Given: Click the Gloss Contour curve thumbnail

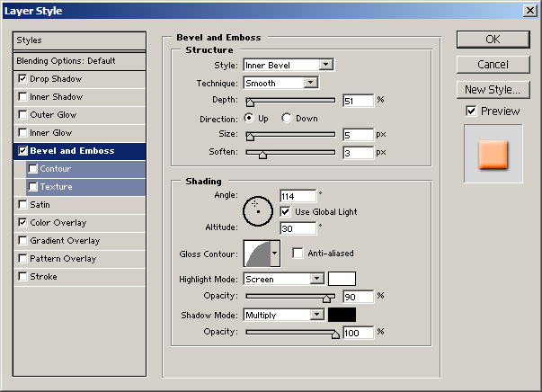Looking at the screenshot, I should point(257,254).
